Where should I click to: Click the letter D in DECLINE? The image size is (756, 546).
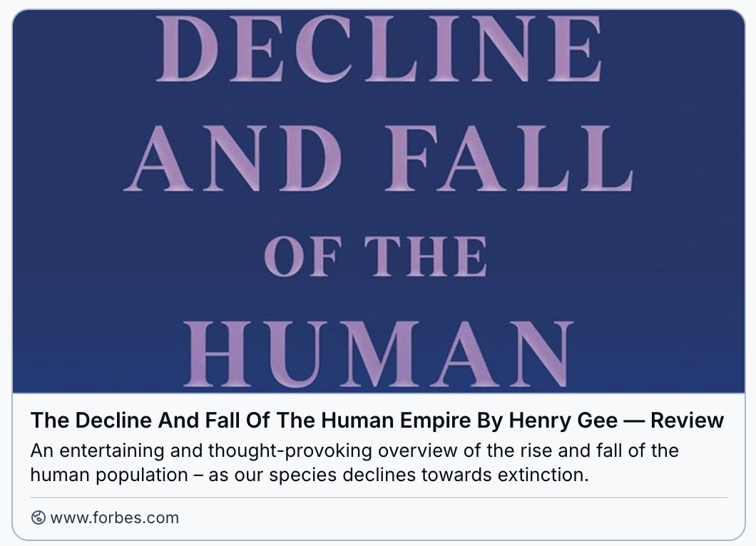[x=187, y=48]
